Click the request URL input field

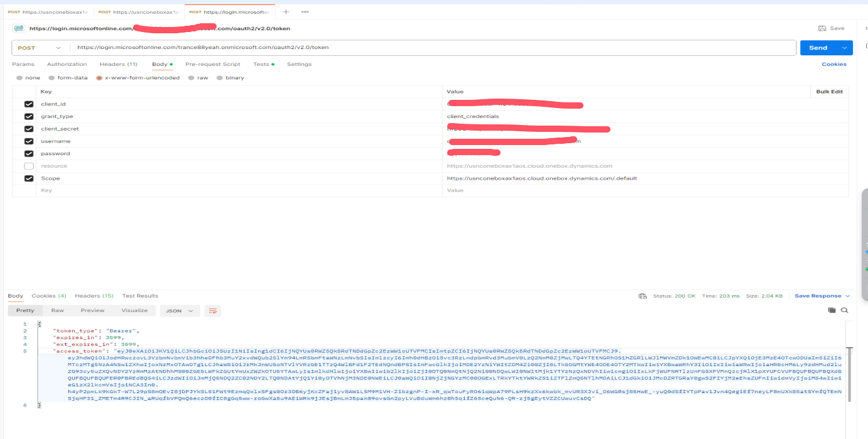pos(433,48)
